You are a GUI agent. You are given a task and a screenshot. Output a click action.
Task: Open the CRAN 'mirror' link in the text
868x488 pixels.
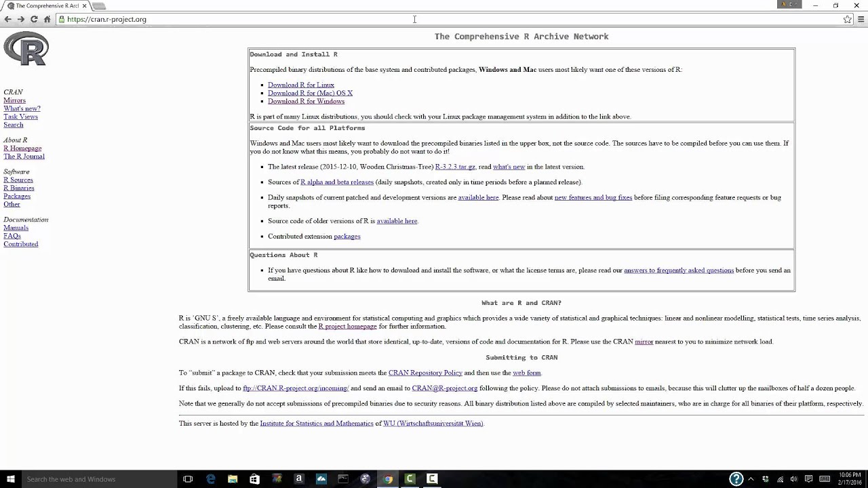pyautogui.click(x=644, y=342)
